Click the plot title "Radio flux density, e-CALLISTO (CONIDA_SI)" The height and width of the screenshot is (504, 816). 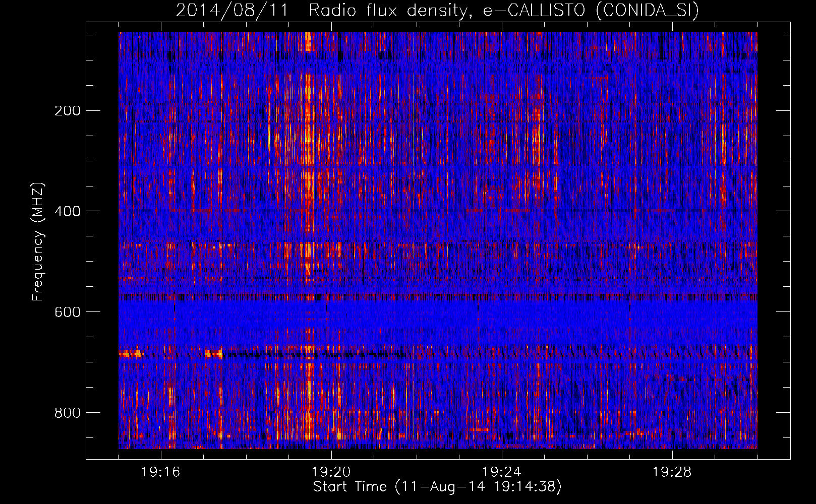tap(503, 11)
